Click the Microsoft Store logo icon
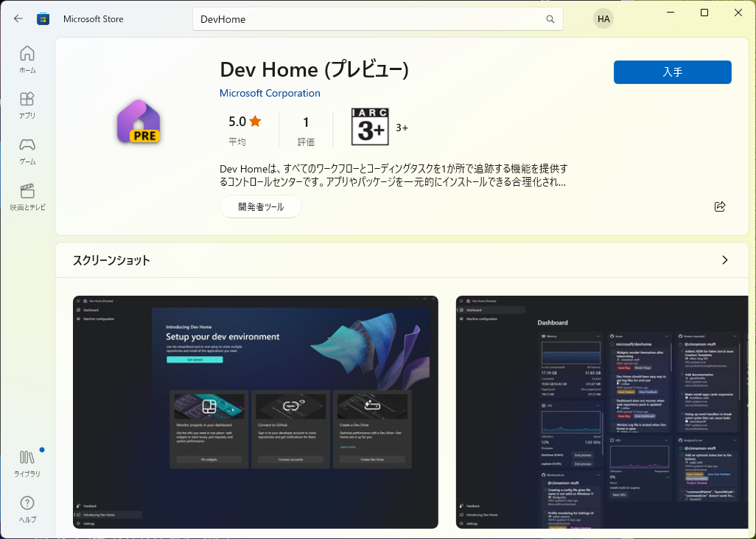 (43, 18)
